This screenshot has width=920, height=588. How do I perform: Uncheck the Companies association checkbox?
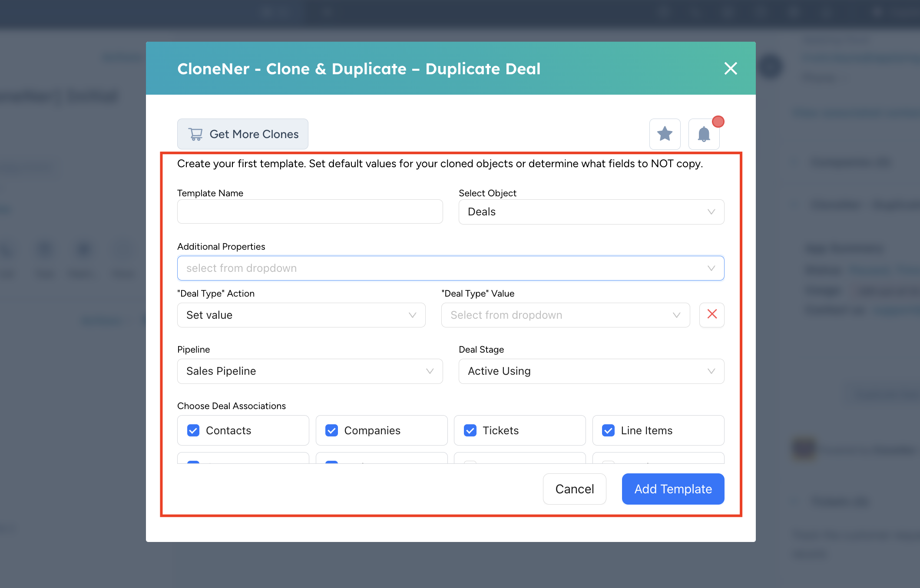pos(332,430)
